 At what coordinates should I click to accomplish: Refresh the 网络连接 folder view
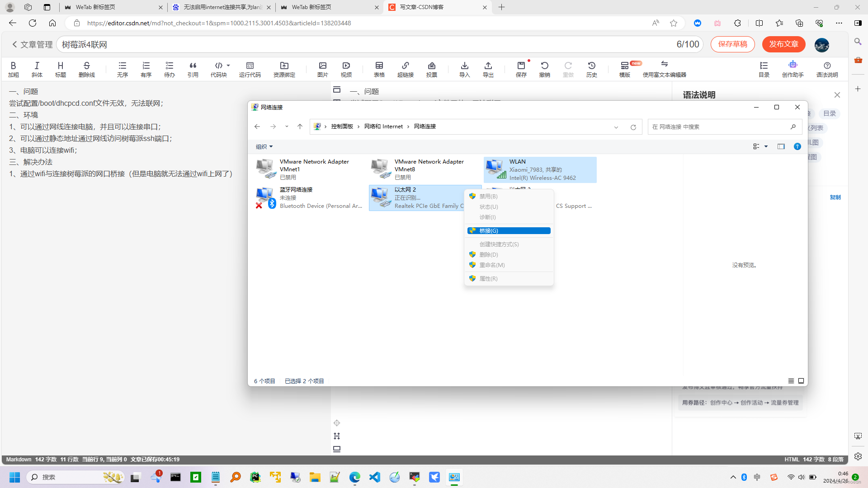pyautogui.click(x=633, y=127)
